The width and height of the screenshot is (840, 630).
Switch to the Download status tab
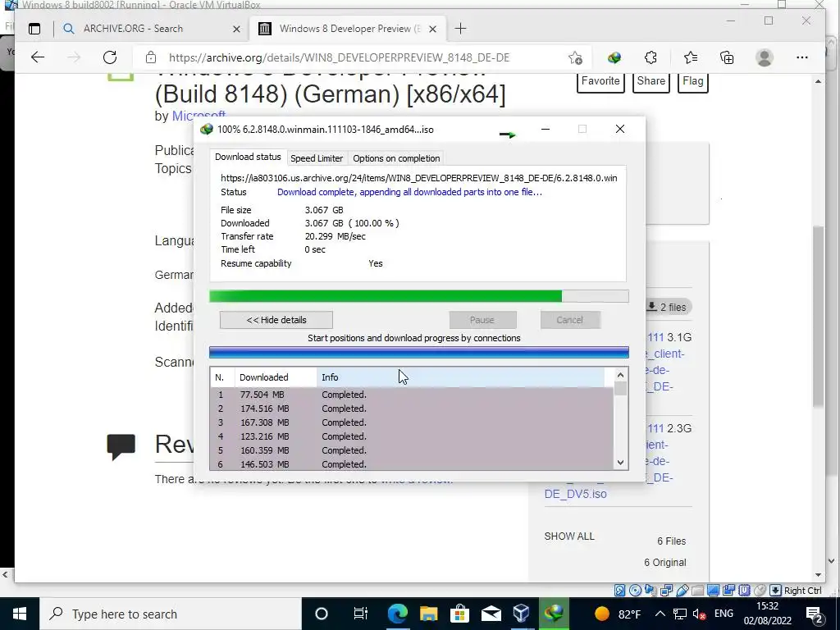click(x=248, y=157)
